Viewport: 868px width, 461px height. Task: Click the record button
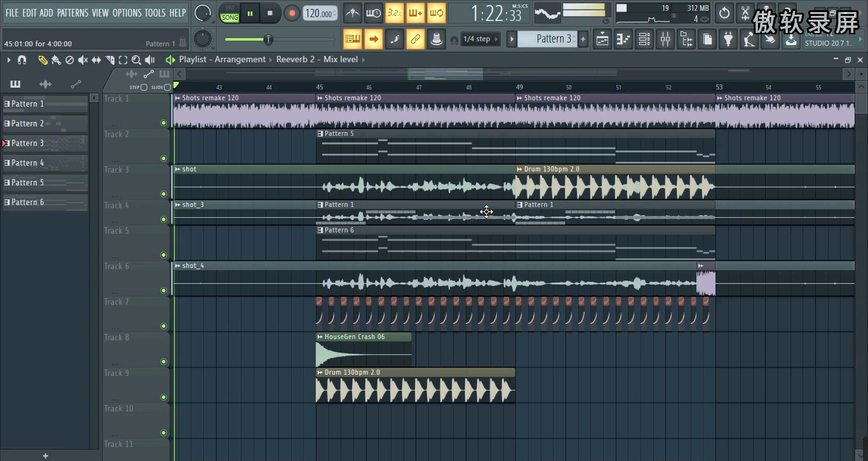coord(292,13)
